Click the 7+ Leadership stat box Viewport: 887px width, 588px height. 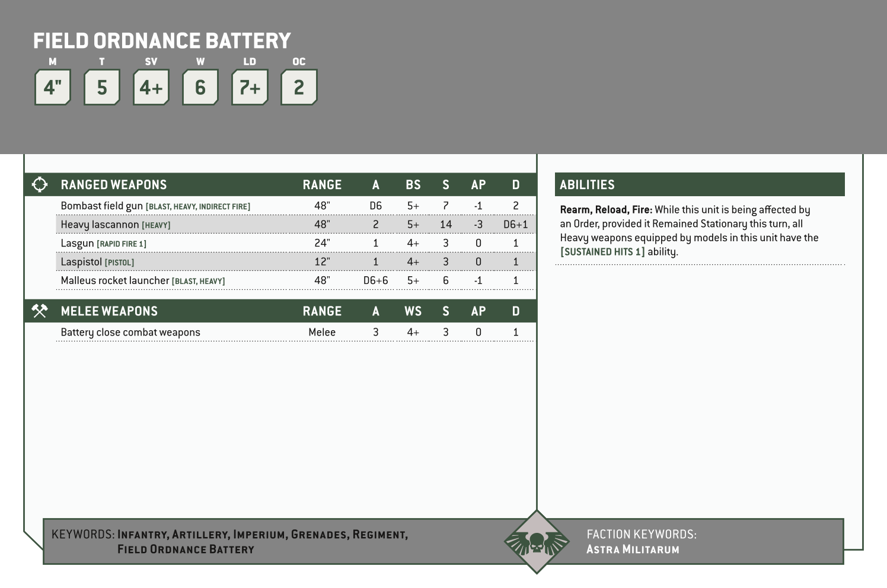click(250, 87)
